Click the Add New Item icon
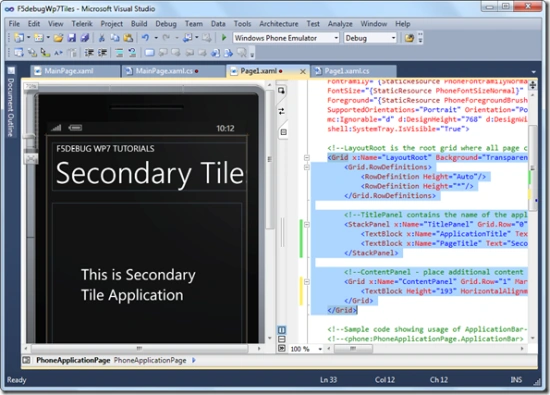Viewport: 550px width, 395px height. tap(39, 38)
